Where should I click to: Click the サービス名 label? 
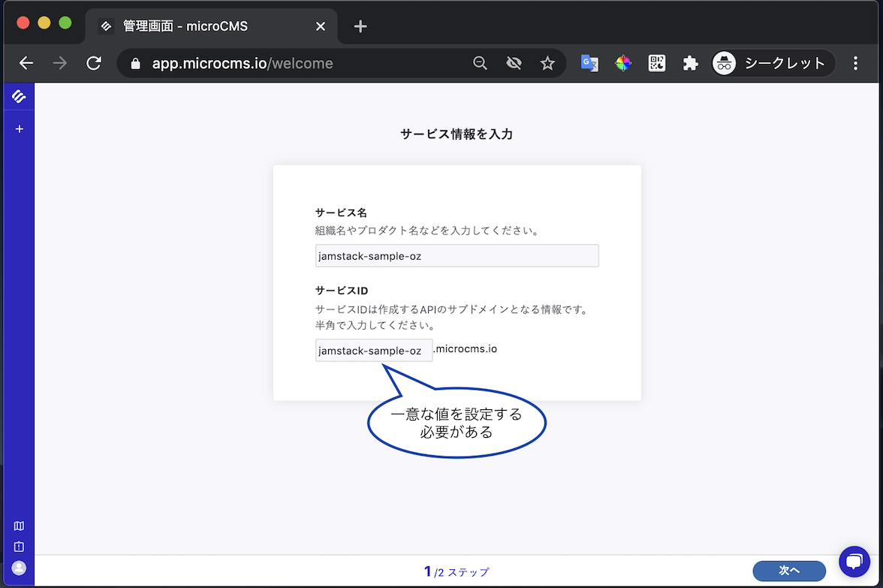pos(341,213)
